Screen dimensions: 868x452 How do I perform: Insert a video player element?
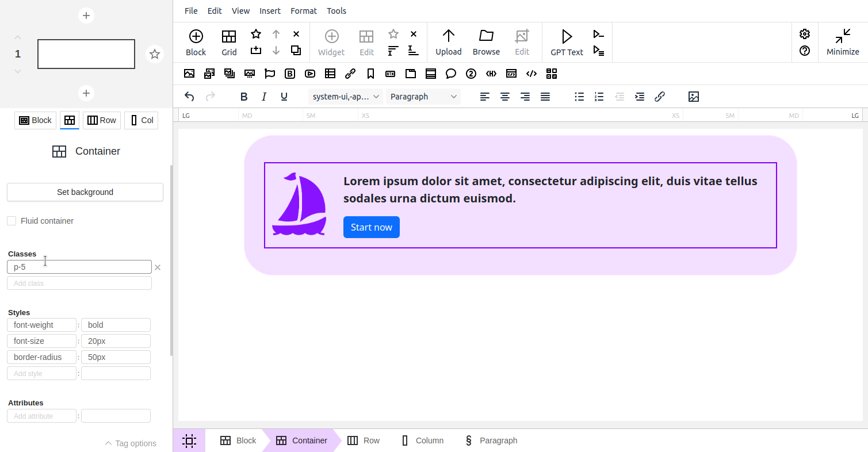309,74
